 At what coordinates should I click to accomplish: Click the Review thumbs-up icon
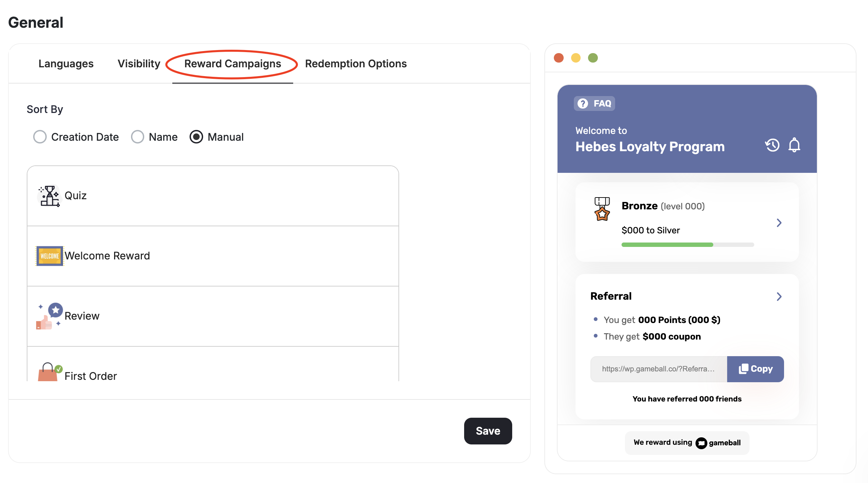50,316
